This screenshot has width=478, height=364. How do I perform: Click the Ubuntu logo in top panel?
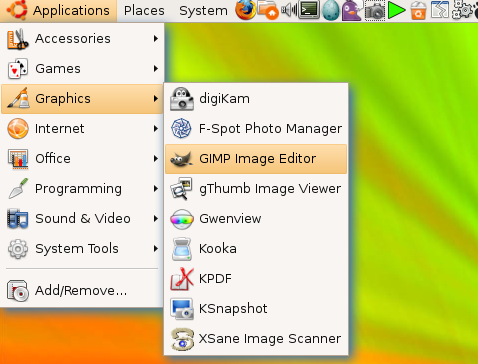[x=17, y=9]
